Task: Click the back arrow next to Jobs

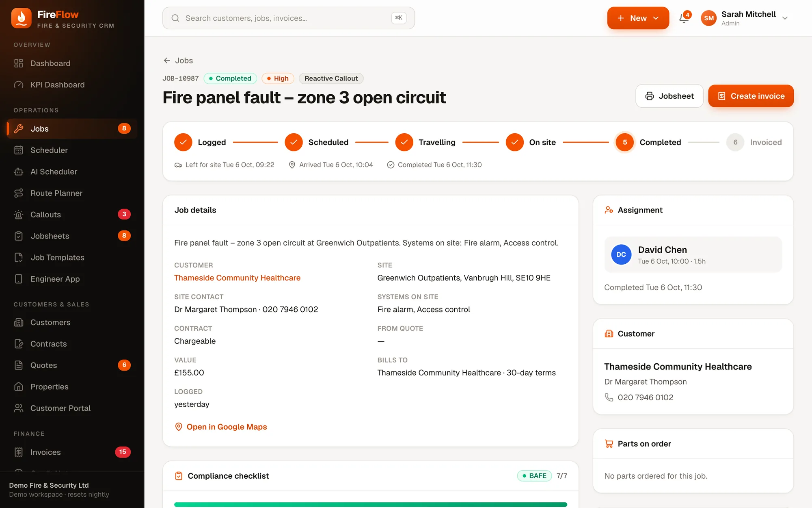Action: [x=166, y=61]
